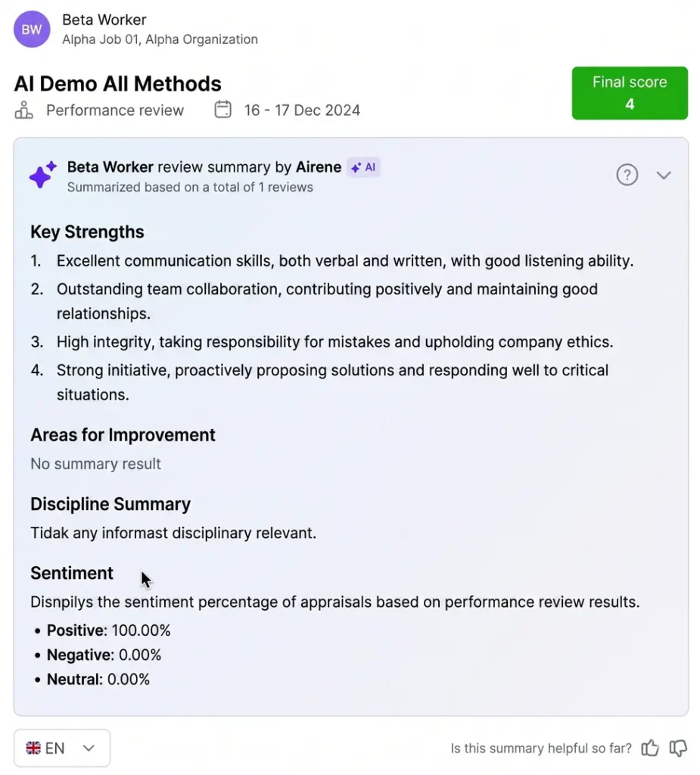Click the thumbs down feedback icon
This screenshot has width=700, height=775.
[x=678, y=748]
